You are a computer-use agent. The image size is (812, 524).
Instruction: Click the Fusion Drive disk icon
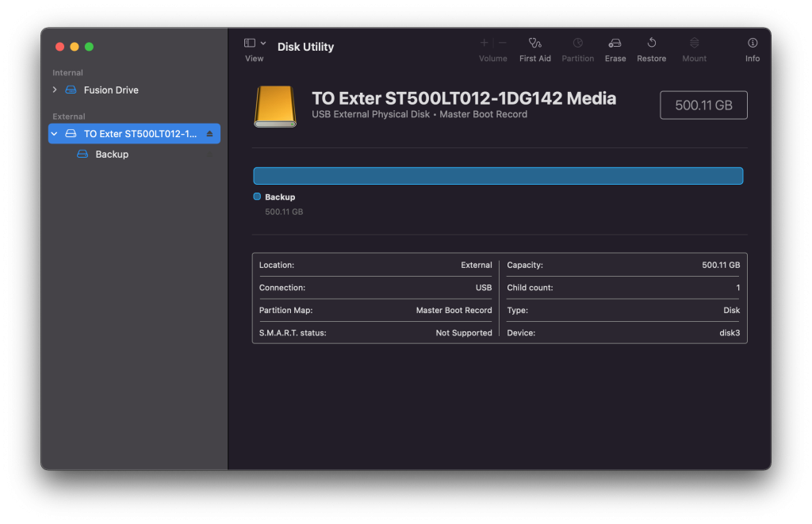point(71,90)
